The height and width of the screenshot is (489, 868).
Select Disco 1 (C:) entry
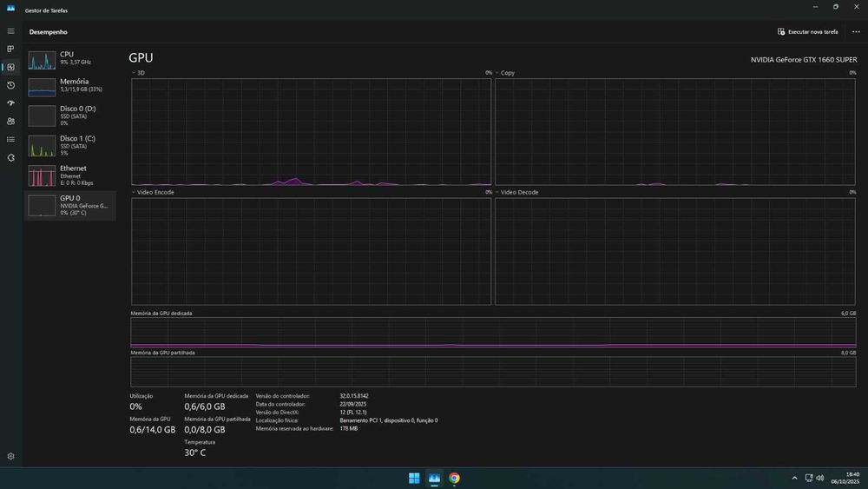pyautogui.click(x=70, y=145)
